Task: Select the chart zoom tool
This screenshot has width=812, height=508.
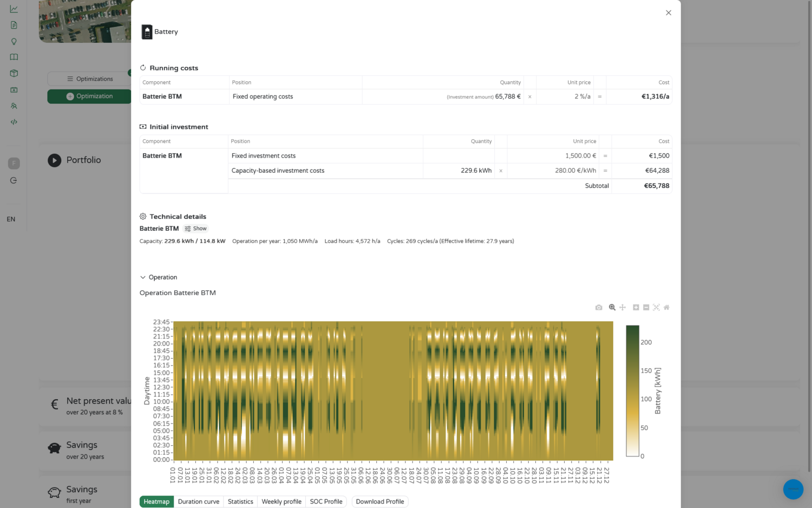Action: (x=612, y=308)
